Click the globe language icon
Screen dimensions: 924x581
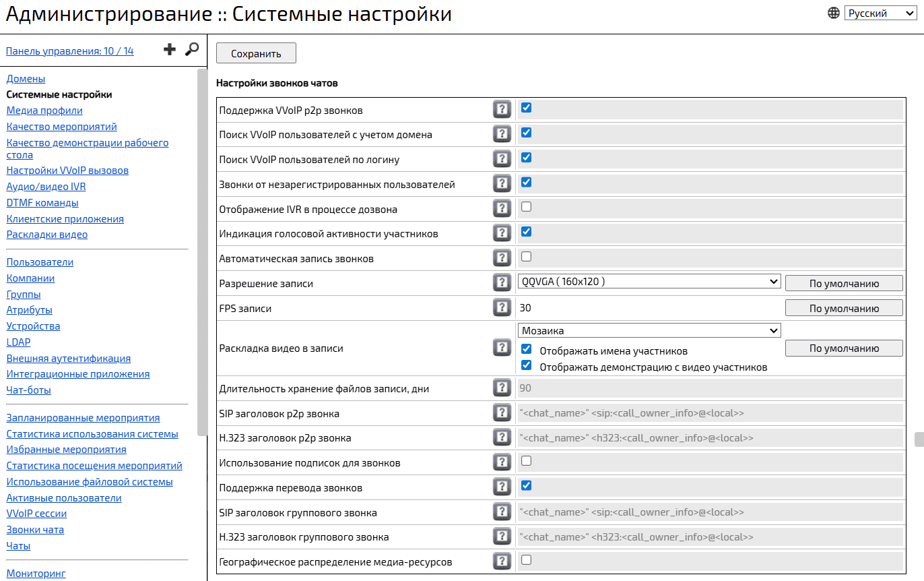point(834,13)
